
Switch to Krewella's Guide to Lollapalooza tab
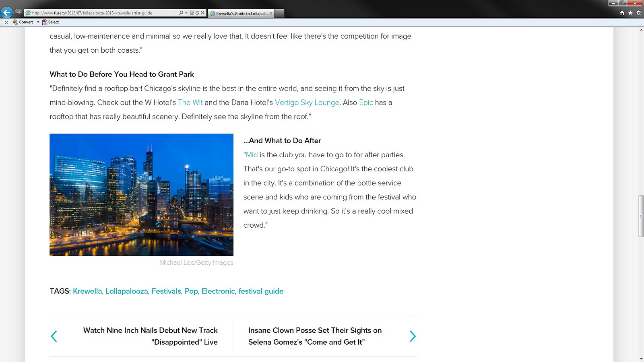click(x=241, y=13)
